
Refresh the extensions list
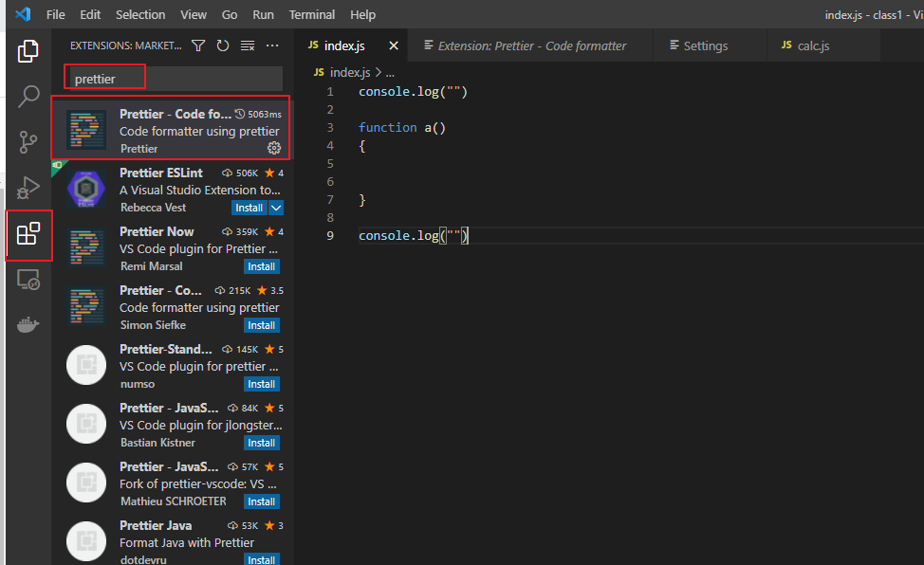(223, 46)
